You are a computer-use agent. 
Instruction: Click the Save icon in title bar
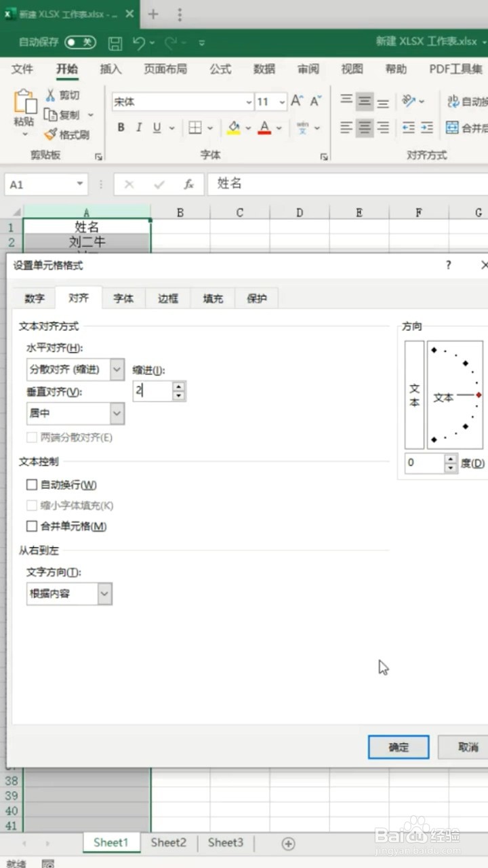tap(115, 42)
